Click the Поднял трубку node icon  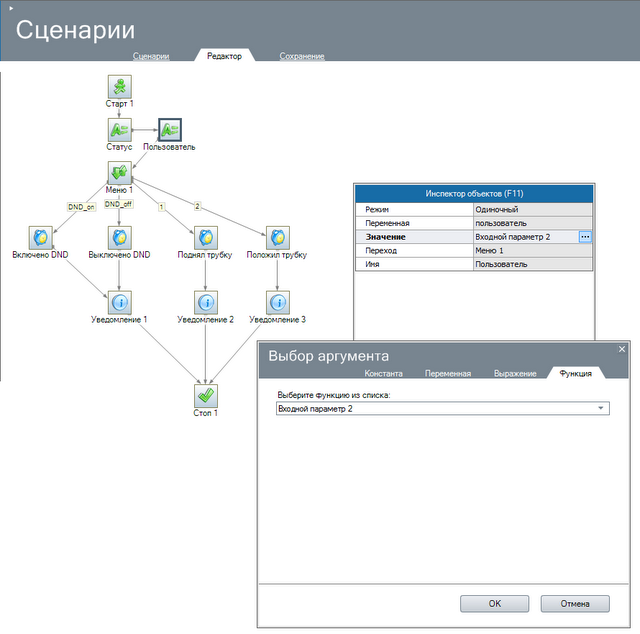(205, 237)
